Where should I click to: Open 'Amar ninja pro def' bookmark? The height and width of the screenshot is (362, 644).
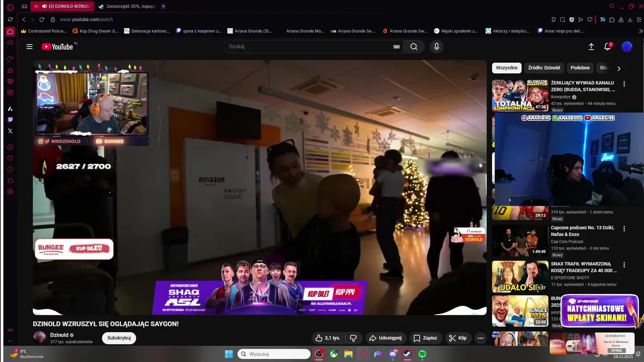[x=560, y=31]
